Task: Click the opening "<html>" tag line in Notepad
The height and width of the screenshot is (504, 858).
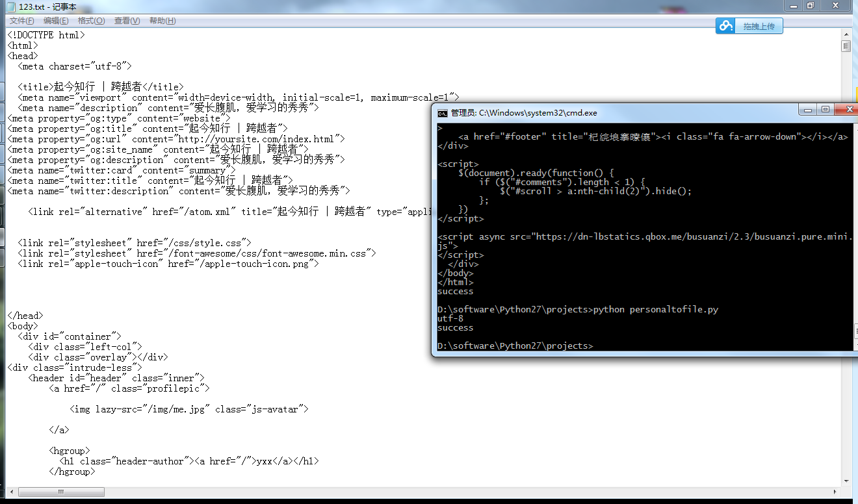Action: [23, 45]
